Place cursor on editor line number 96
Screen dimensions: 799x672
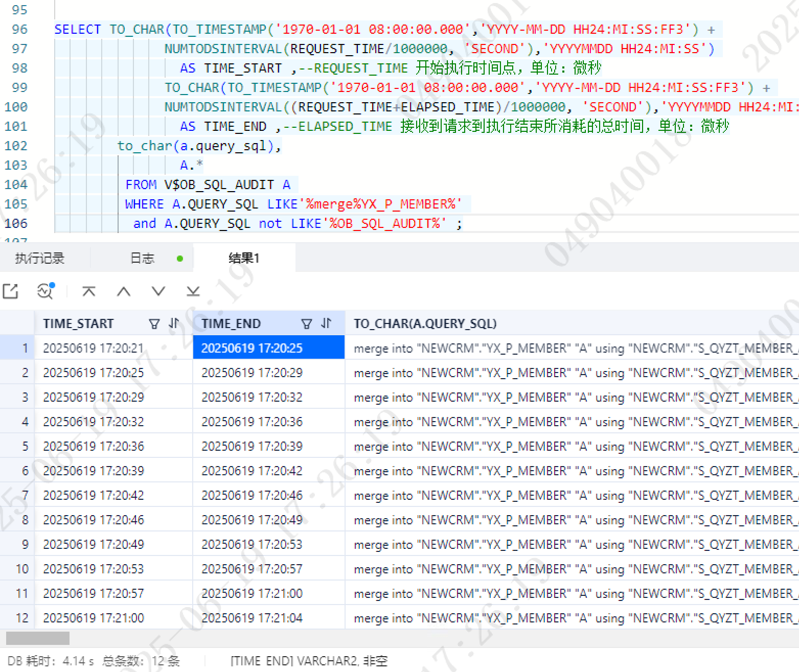click(19, 30)
